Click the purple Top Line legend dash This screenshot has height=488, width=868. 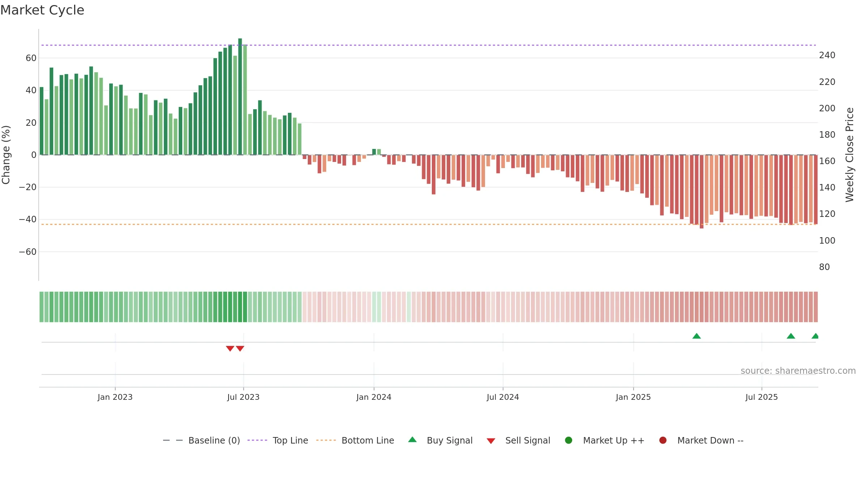point(257,440)
